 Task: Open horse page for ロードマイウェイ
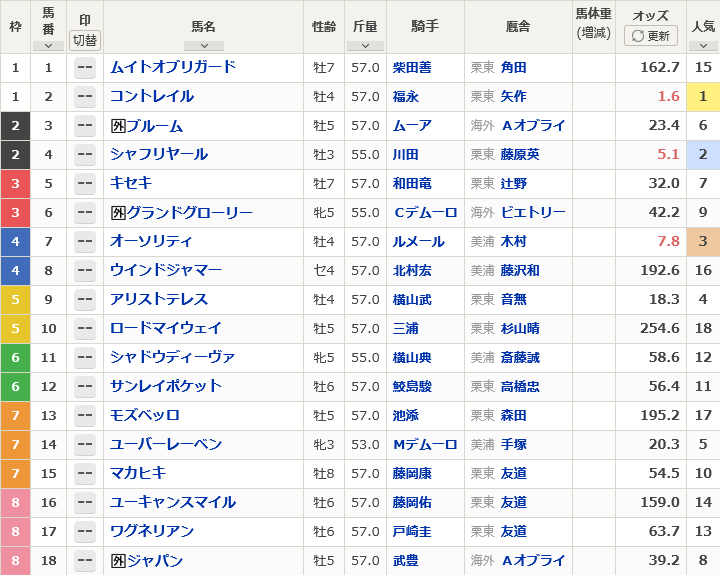click(x=166, y=328)
